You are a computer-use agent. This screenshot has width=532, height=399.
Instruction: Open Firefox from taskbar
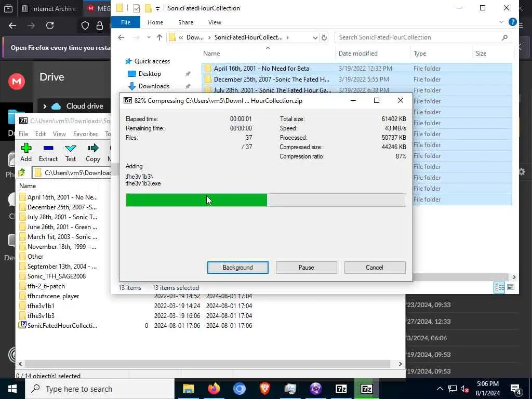point(214,389)
